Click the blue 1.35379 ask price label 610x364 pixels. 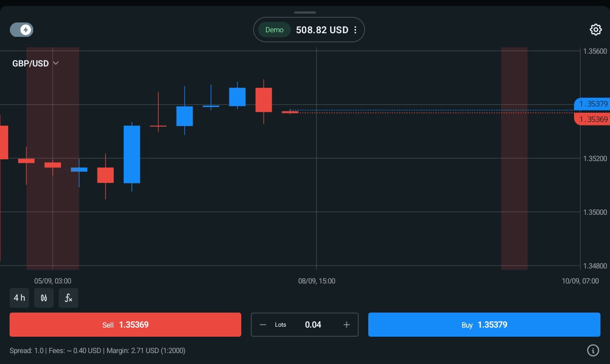click(x=592, y=104)
